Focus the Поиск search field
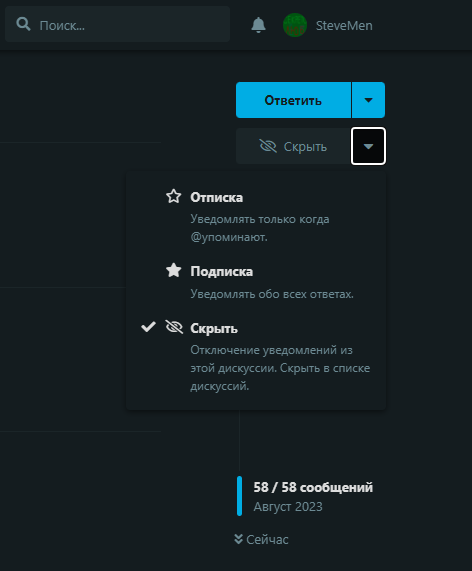 (117, 25)
